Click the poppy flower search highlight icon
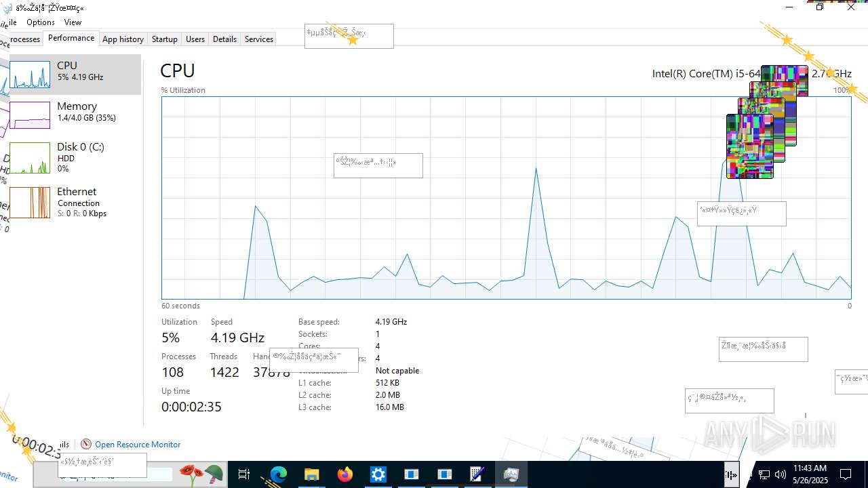Image resolution: width=868 pixels, height=488 pixels. point(193,474)
